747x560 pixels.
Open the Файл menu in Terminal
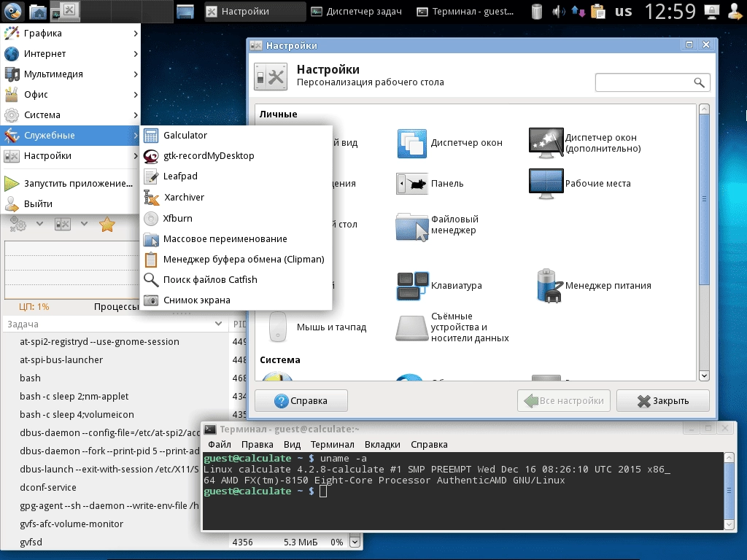220,445
